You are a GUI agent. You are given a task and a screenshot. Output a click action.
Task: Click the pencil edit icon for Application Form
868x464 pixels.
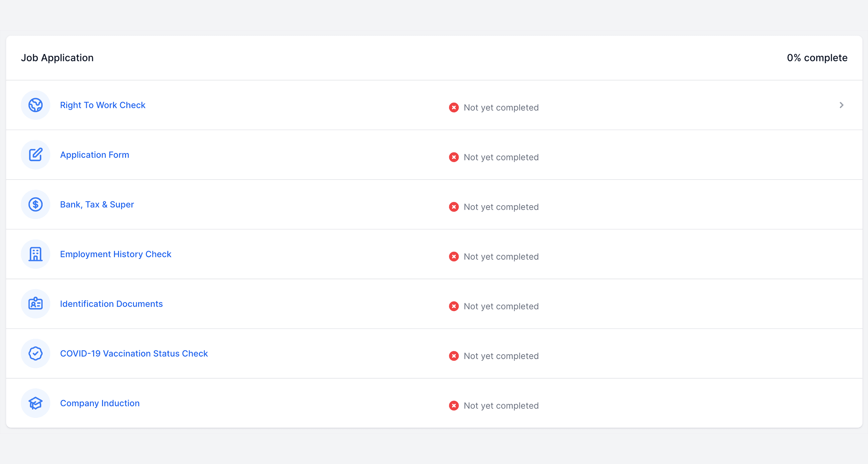(x=36, y=155)
